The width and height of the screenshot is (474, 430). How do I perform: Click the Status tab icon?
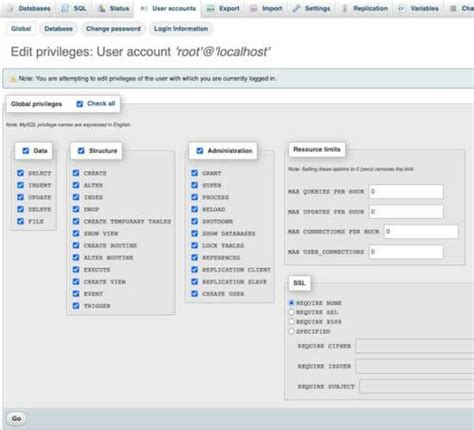(102, 9)
